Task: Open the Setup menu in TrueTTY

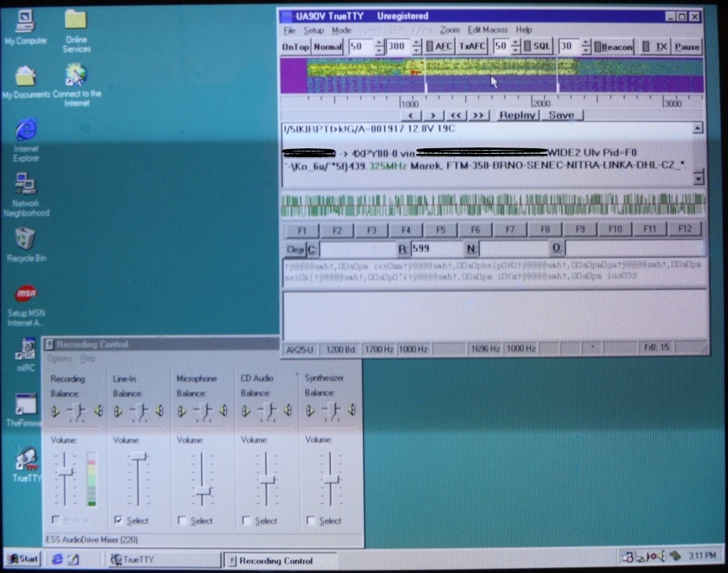Action: coord(313,31)
